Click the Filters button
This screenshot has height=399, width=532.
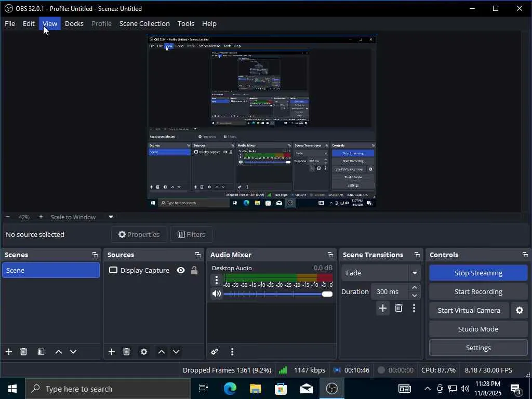(192, 234)
